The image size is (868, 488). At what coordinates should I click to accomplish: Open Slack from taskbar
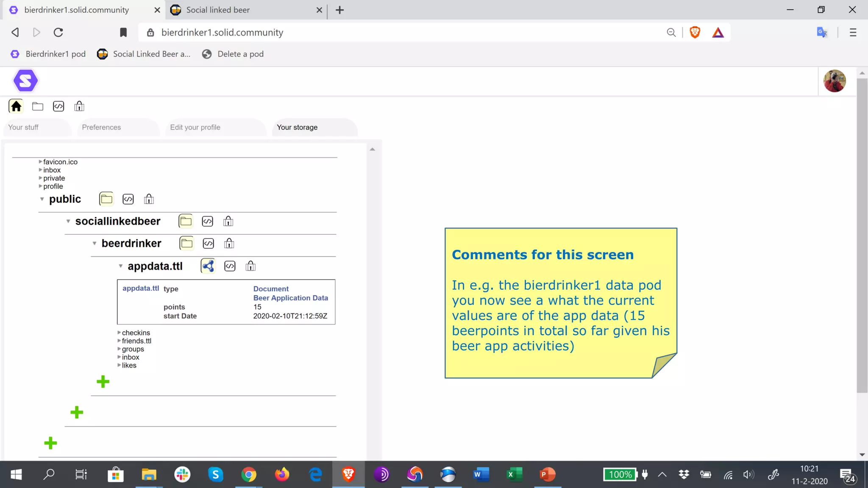tap(182, 474)
